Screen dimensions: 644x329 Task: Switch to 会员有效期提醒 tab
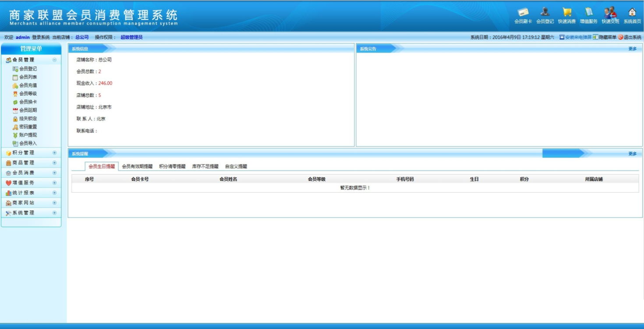137,167
